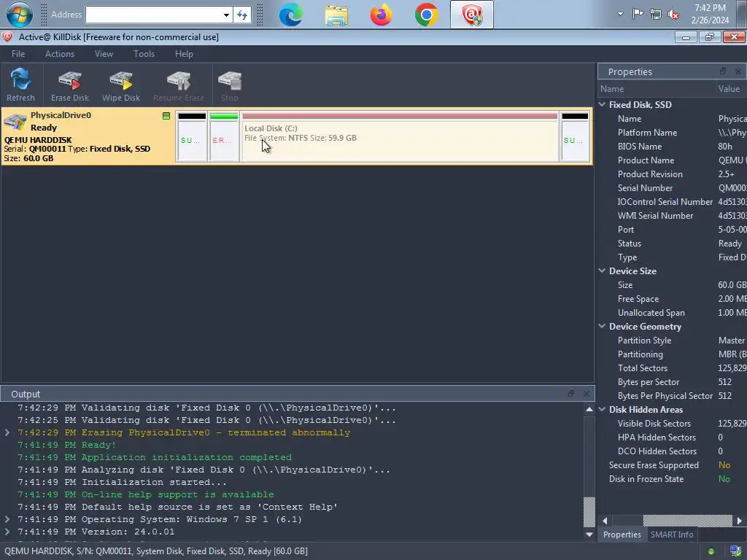Select the 'Ready!' log line

(66, 445)
